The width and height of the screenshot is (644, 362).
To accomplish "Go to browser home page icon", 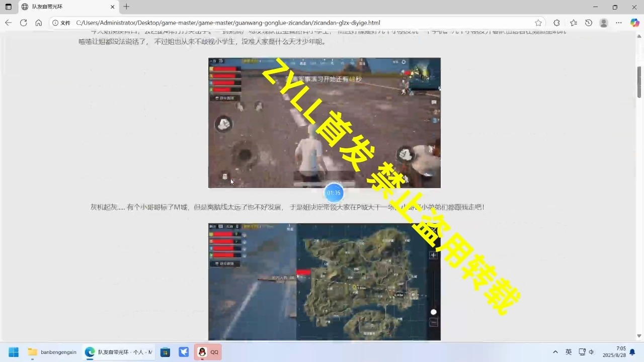I will pyautogui.click(x=38, y=23).
